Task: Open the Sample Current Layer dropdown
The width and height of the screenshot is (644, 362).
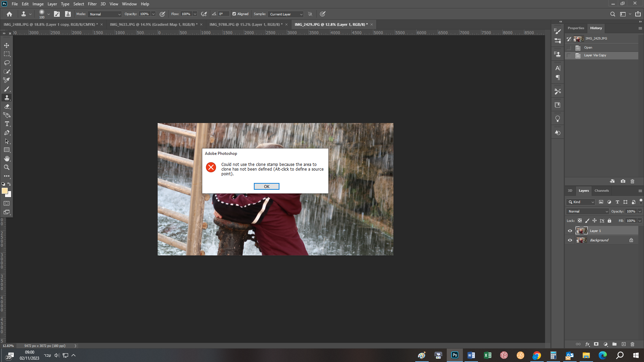Action: click(x=286, y=14)
